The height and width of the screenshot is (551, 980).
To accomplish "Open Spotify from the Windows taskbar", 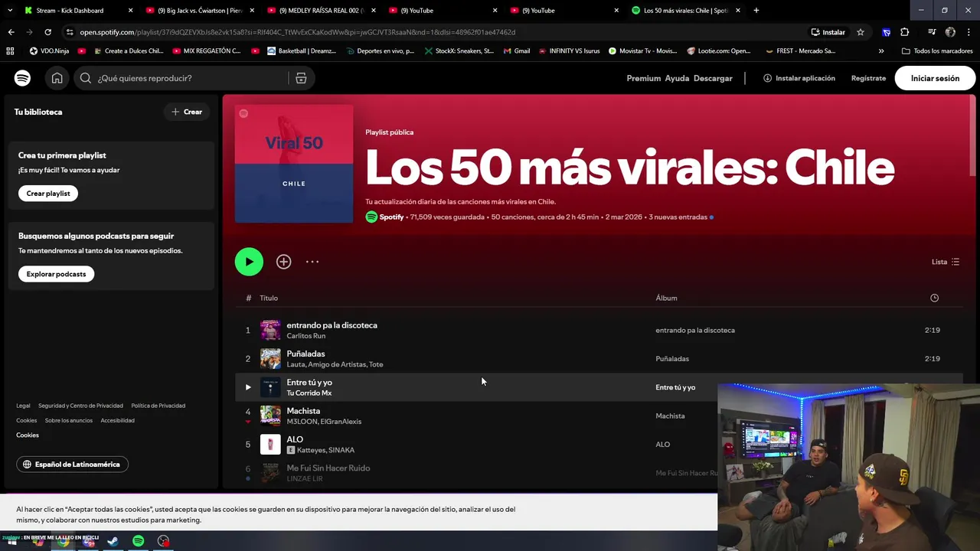I will coord(138,541).
